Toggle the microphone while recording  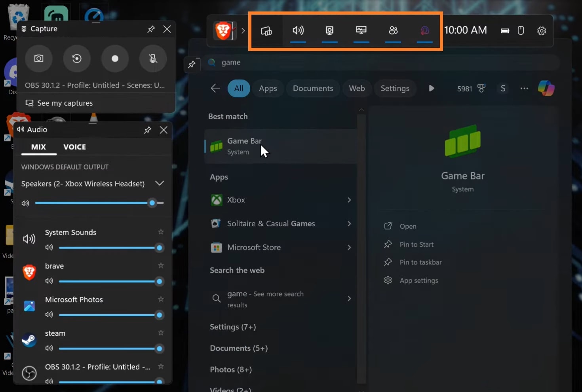click(x=153, y=59)
